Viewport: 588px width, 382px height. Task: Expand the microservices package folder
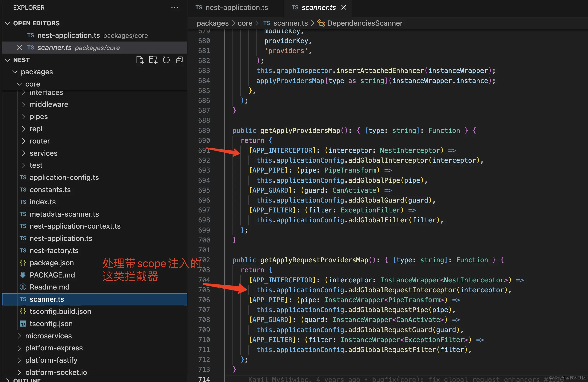(19, 336)
